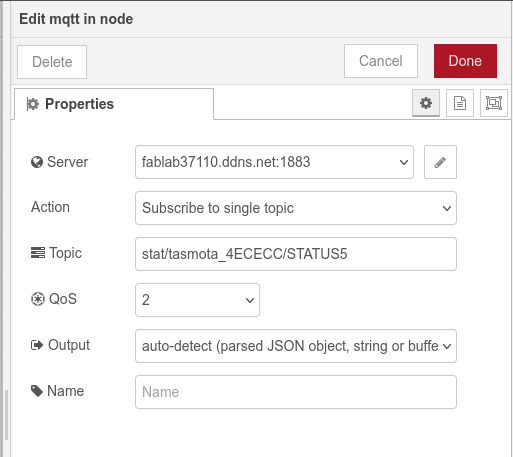The width and height of the screenshot is (513, 457).
Task: Click the Server label
Action: (60, 162)
